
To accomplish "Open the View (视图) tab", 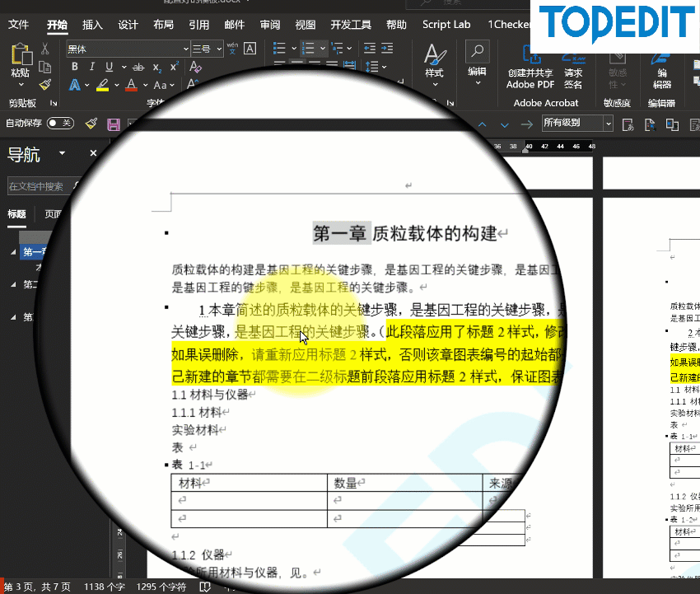I will 306,25.
